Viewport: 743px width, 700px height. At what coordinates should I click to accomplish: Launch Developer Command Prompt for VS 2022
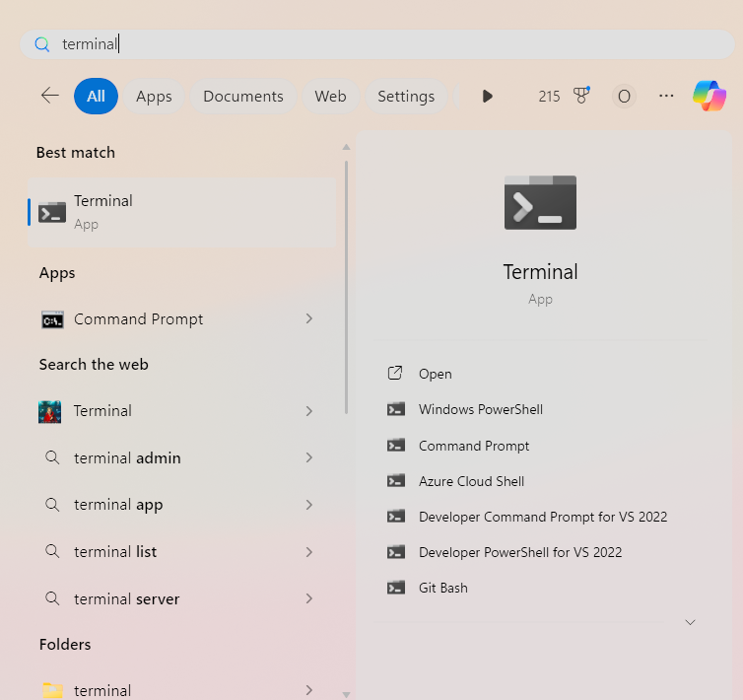pos(540,517)
